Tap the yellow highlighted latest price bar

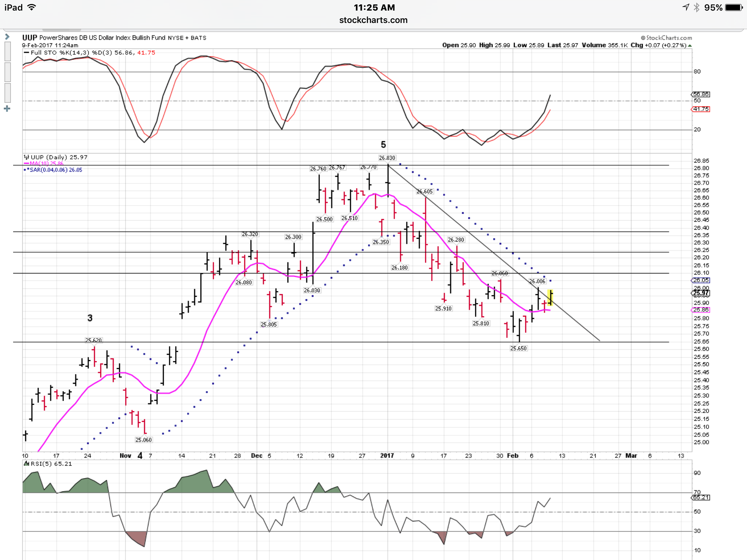(550, 297)
